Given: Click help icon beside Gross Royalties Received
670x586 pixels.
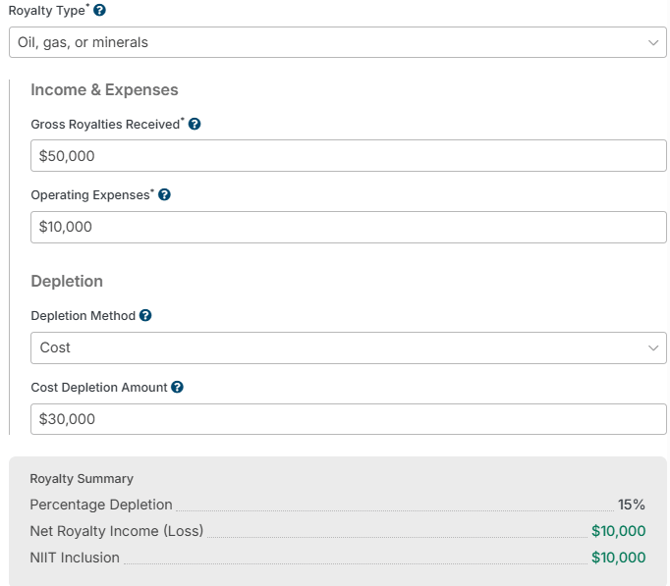Looking at the screenshot, I should click(x=194, y=124).
